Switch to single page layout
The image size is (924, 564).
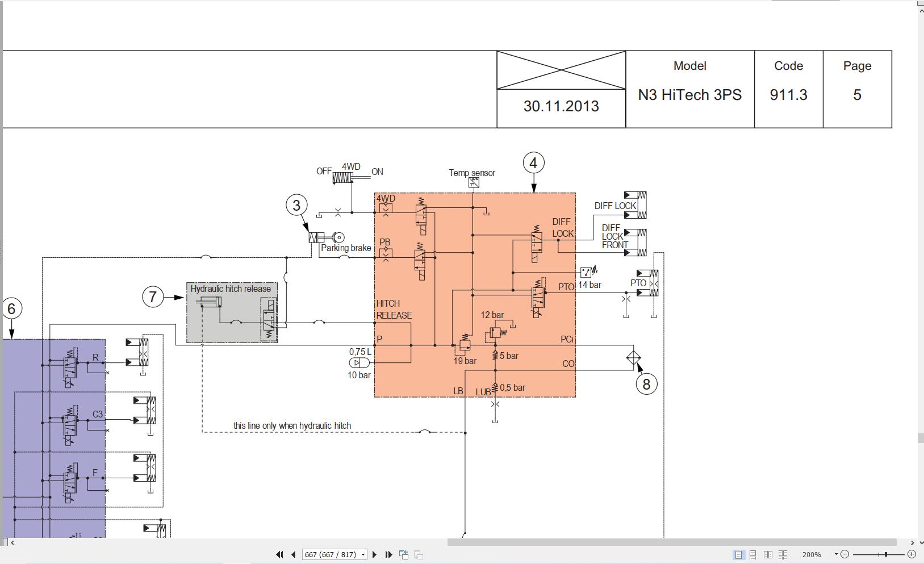[739, 555]
